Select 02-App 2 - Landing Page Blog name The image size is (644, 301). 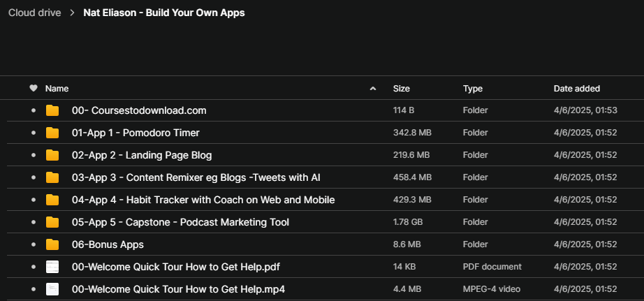coord(142,155)
